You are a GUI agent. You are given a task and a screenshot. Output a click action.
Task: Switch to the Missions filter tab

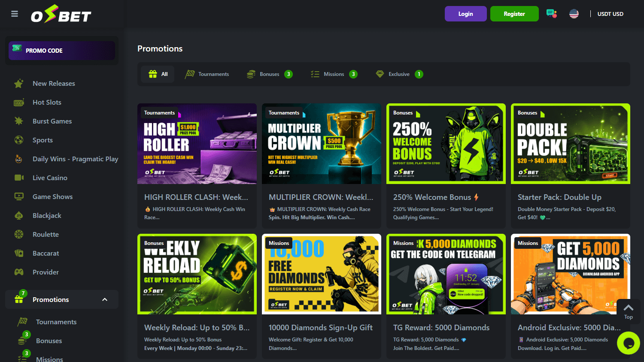(333, 74)
